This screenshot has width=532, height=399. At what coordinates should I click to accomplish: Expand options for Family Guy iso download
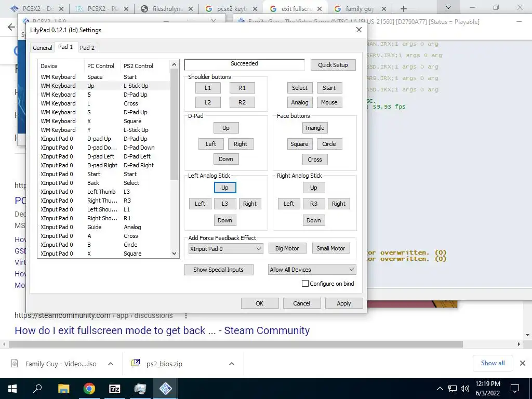pos(111,364)
